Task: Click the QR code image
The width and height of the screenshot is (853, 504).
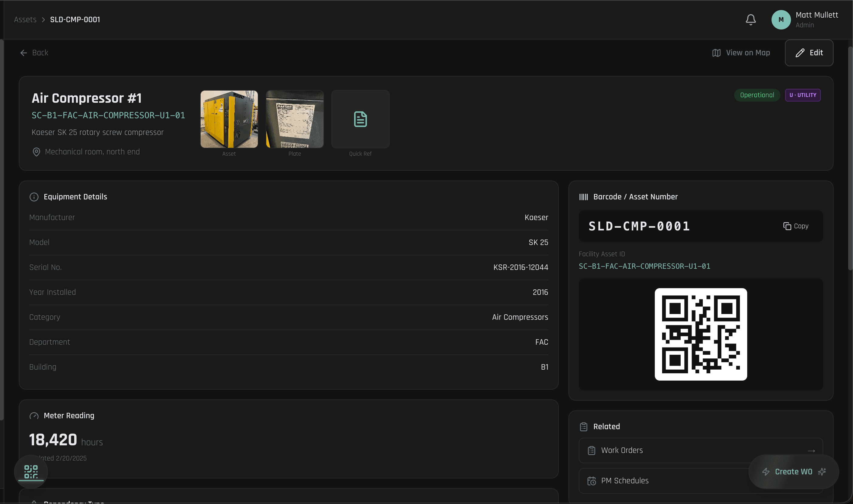Action: pyautogui.click(x=700, y=334)
